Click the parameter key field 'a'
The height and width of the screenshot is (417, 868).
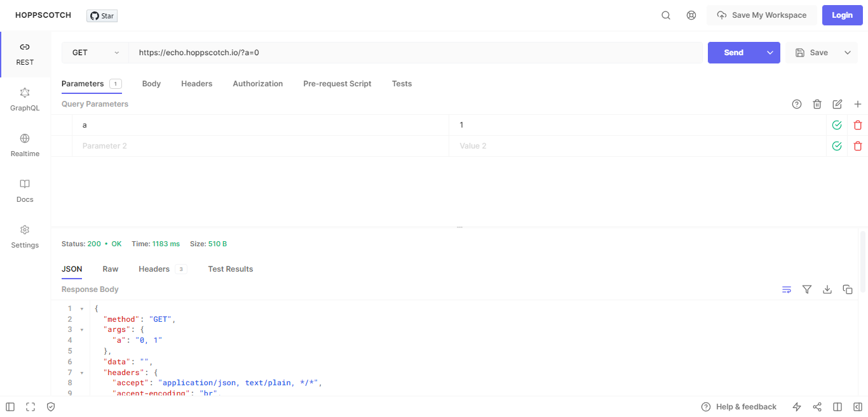[x=261, y=125]
